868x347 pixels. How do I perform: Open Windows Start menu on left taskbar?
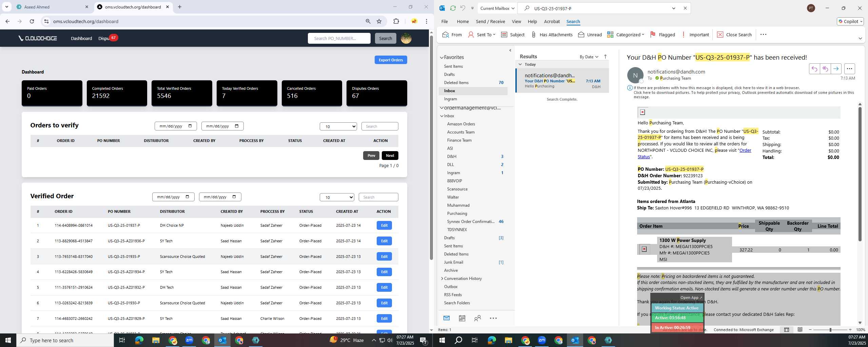click(8, 340)
